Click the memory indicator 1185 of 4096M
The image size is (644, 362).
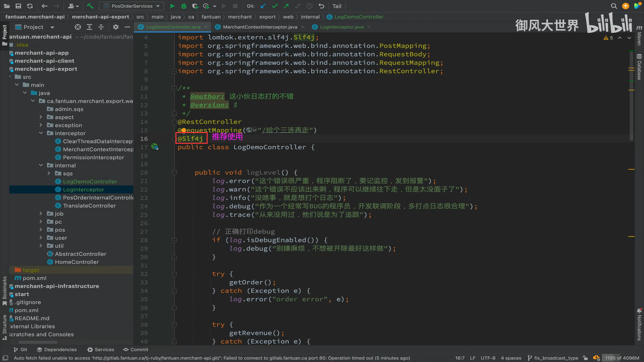pos(622,358)
